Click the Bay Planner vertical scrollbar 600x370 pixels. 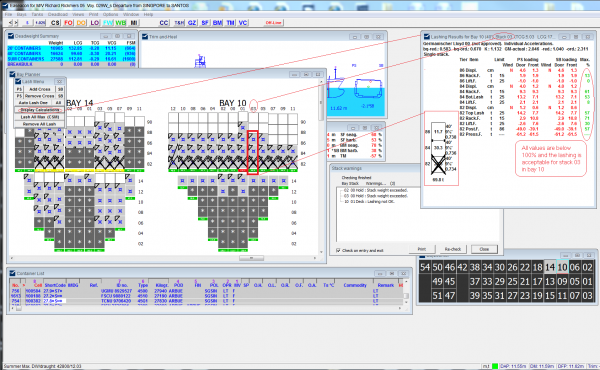[321, 165]
